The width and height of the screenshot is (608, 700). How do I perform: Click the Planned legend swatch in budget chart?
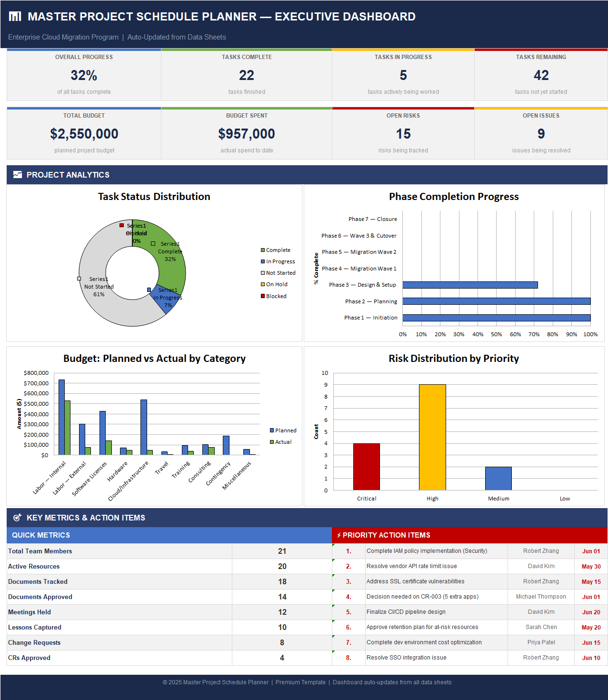pyautogui.click(x=272, y=430)
